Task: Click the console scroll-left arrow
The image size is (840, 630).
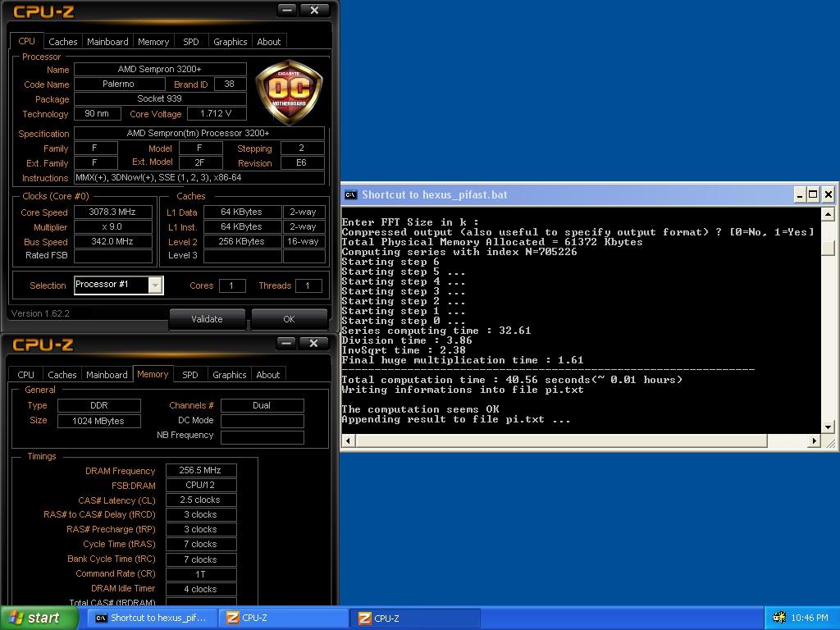Action: 348,441
